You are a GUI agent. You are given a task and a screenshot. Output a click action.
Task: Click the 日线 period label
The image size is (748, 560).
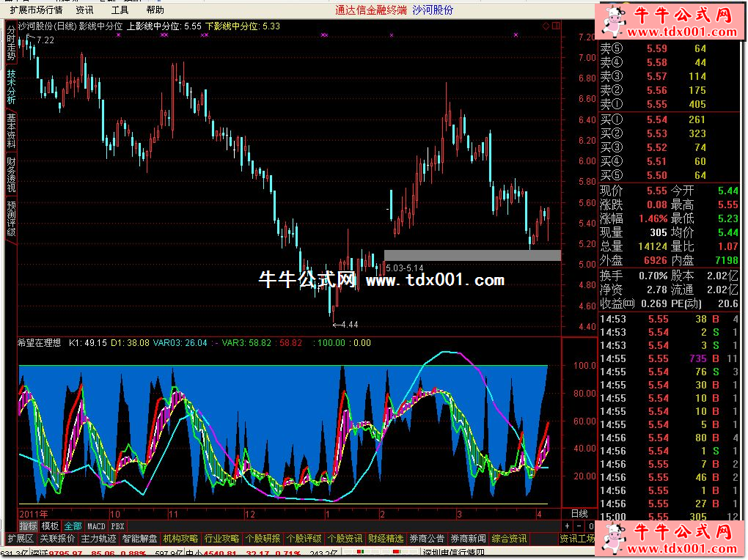click(x=579, y=514)
